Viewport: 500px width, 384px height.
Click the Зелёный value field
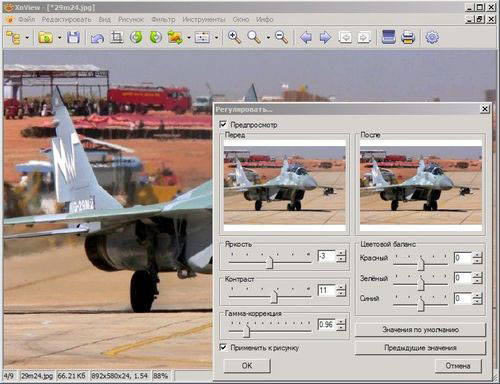click(463, 278)
